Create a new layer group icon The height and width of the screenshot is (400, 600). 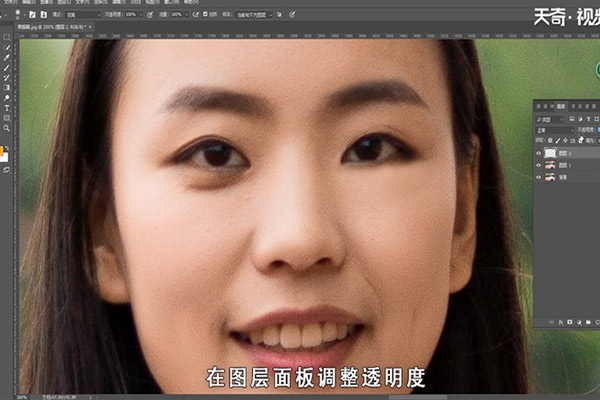588,322
